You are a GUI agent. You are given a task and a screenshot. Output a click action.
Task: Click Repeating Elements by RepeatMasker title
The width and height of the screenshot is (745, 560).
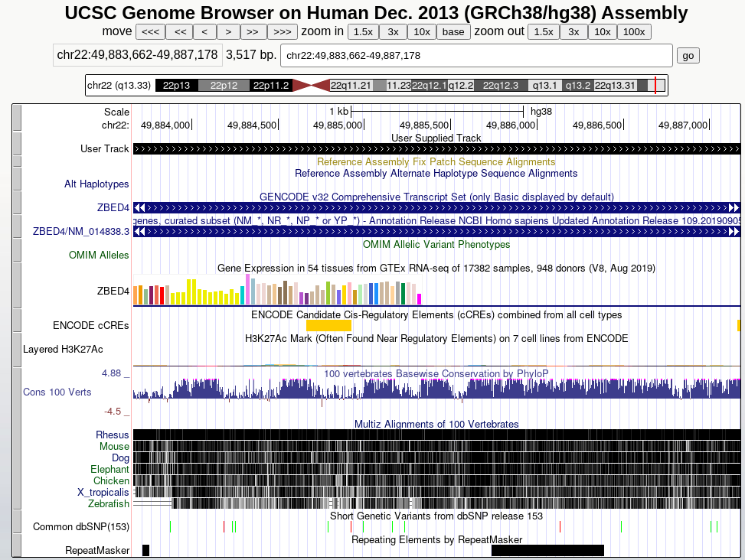click(436, 539)
